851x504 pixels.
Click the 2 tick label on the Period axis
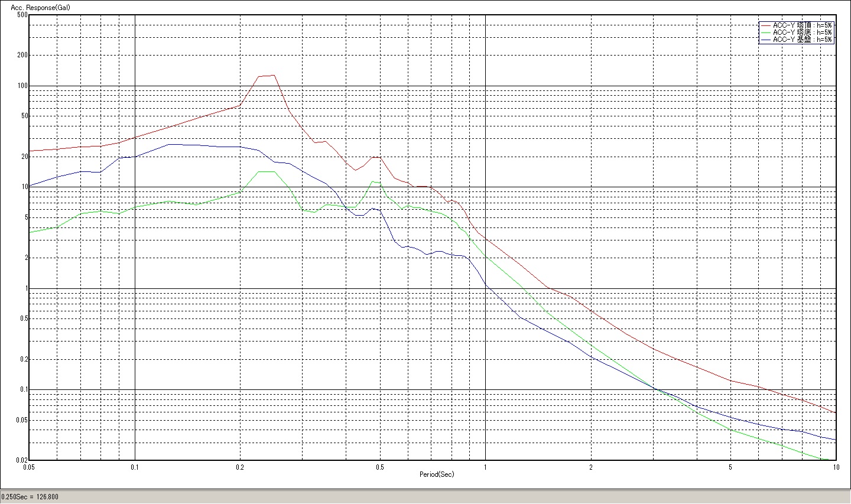(590, 467)
